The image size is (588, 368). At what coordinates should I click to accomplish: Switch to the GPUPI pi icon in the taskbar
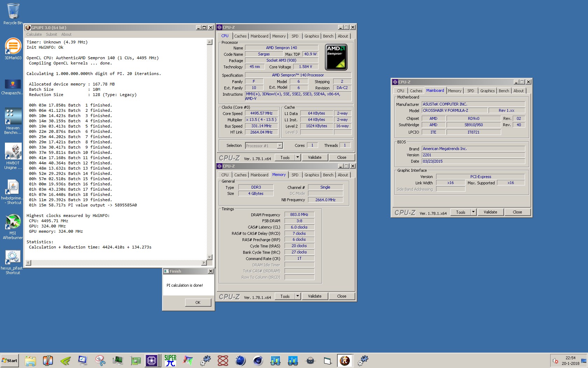pyautogui.click(x=345, y=360)
